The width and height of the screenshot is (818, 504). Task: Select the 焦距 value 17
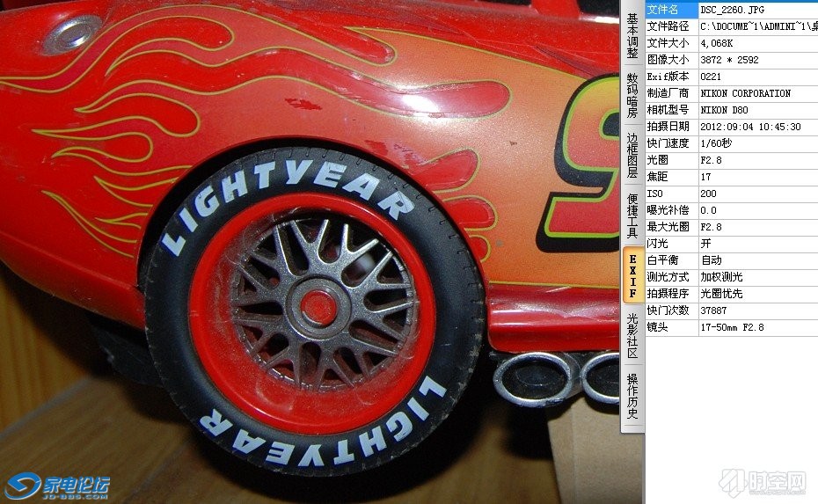705,176
